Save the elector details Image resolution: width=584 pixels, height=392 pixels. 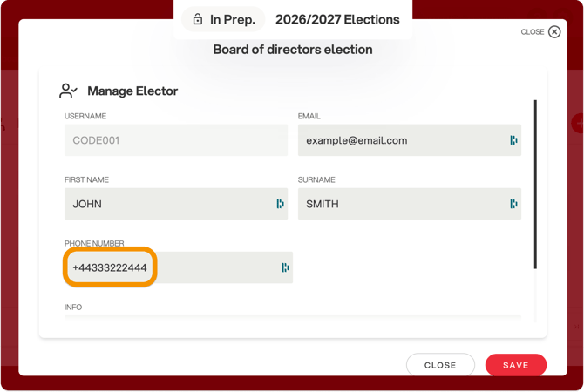coord(516,365)
